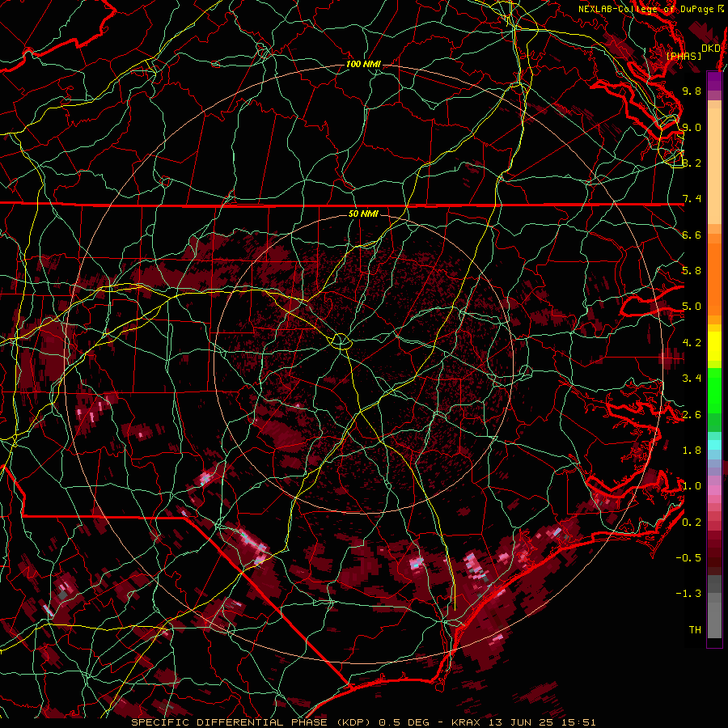The width and height of the screenshot is (728, 728).
Task: Click the 50 NMI range ring label
Action: (363, 214)
